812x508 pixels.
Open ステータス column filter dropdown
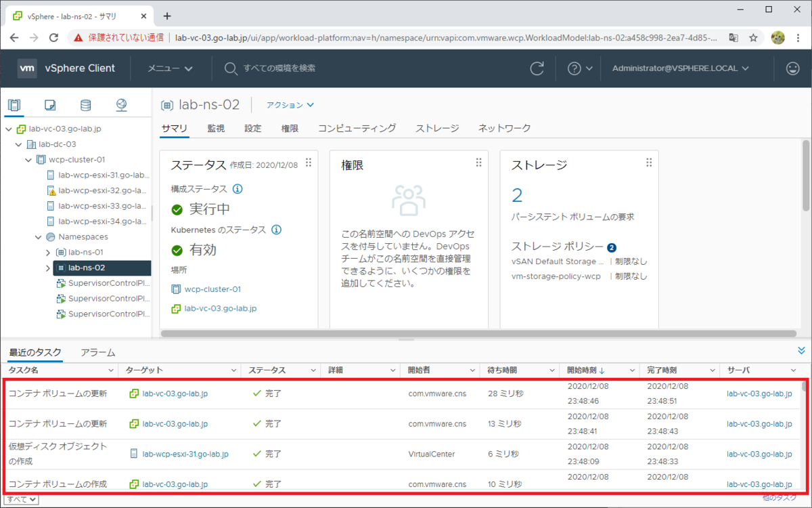pos(313,371)
